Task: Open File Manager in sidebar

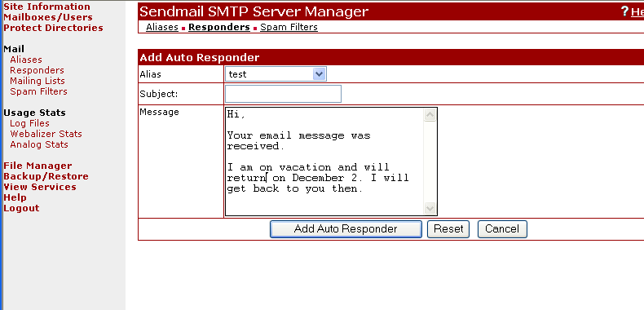Action: [x=37, y=166]
